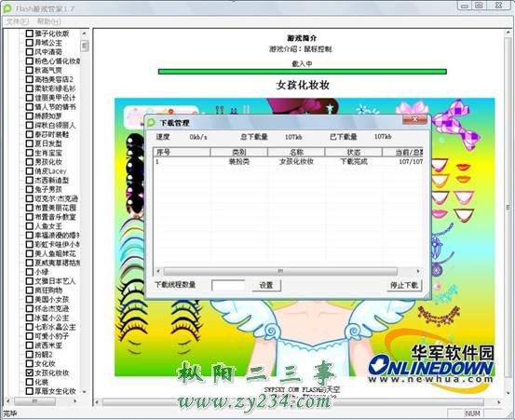Tick the 男孩化妆 checkbox

point(30,162)
